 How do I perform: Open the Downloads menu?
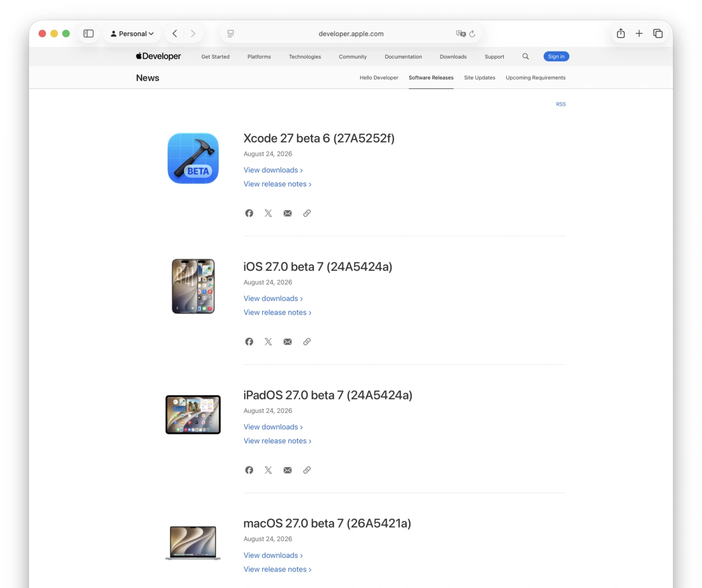click(x=453, y=56)
